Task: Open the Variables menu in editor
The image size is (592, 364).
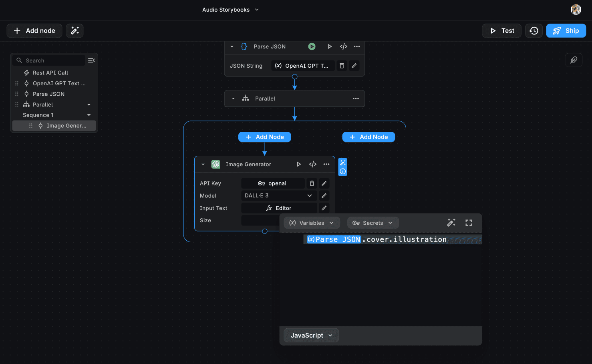Action: click(312, 223)
